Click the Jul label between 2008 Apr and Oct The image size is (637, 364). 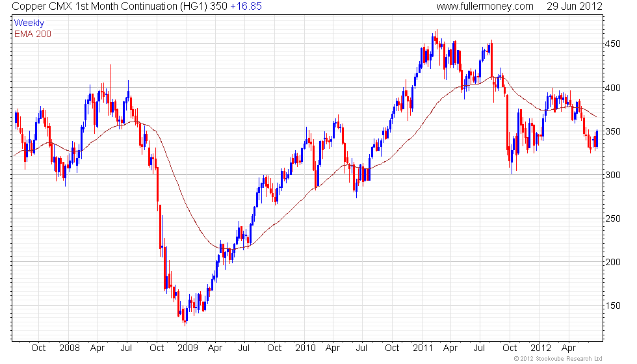pyautogui.click(x=126, y=348)
